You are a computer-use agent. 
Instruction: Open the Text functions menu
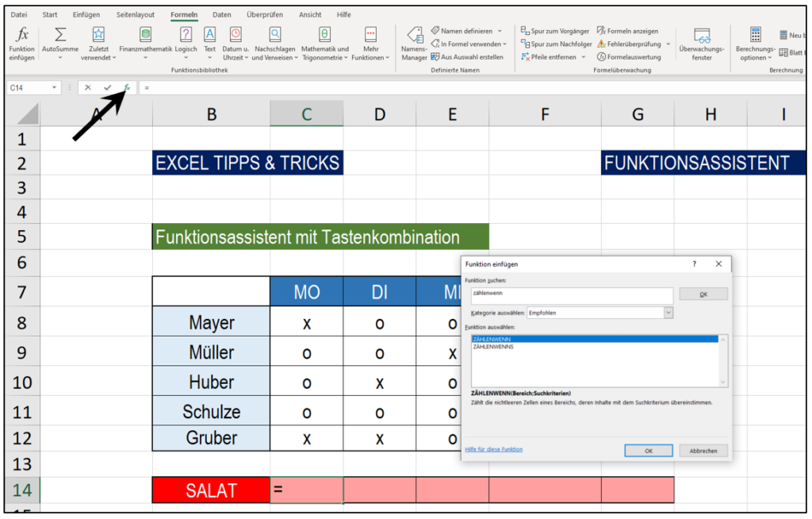209,44
